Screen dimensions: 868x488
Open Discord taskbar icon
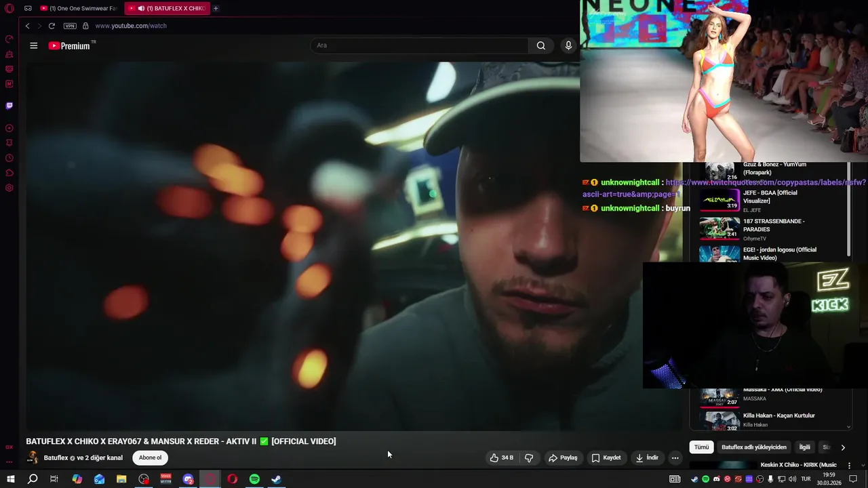click(x=188, y=479)
